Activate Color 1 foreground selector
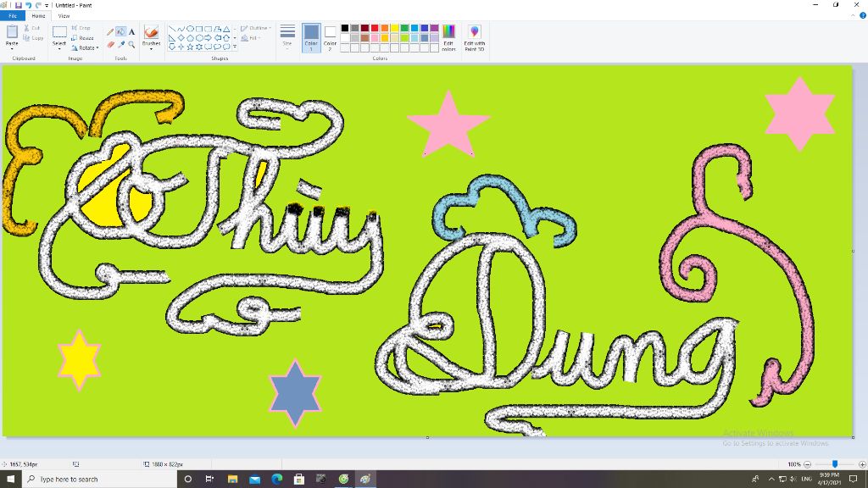Viewport: 868px width, 488px height. 311,38
